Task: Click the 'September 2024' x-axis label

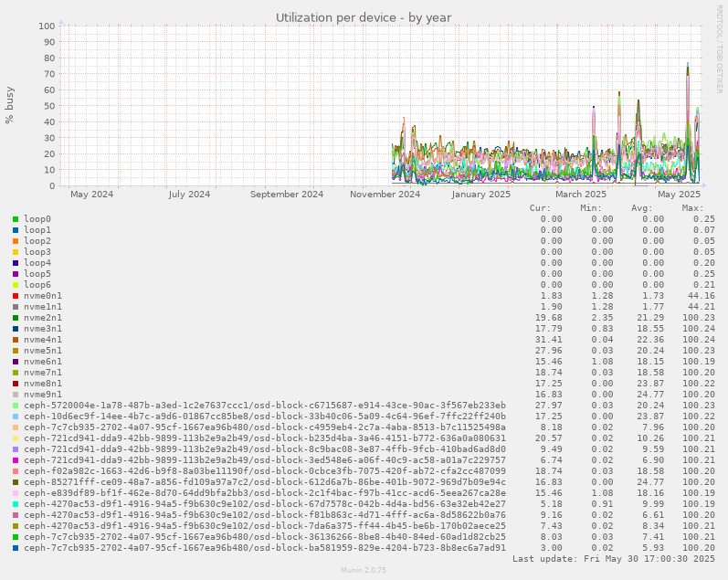Action: [x=287, y=195]
